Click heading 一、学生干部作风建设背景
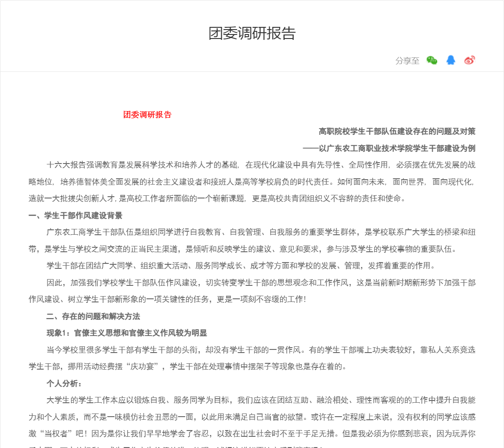 click(76, 215)
